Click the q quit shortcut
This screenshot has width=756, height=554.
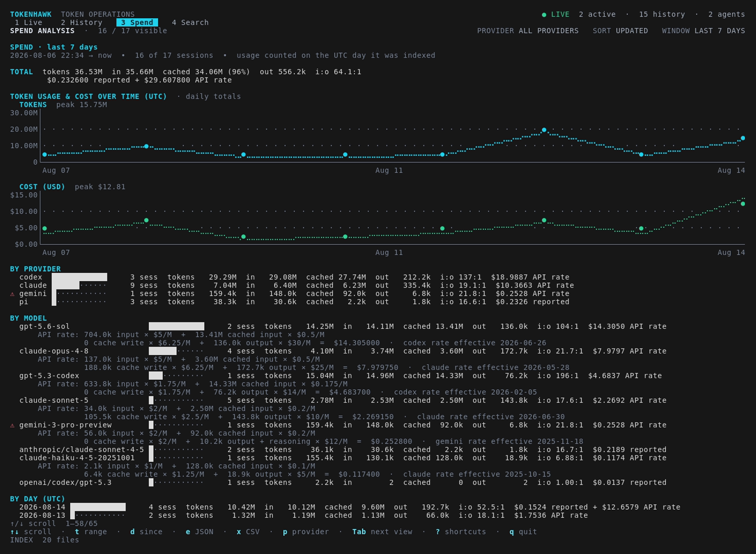523,532
